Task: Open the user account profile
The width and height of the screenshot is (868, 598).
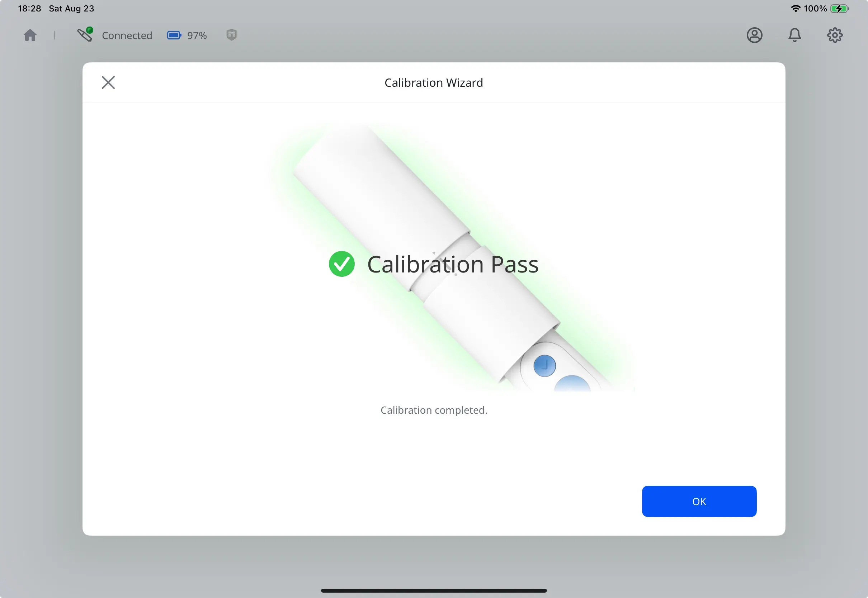Action: 754,35
